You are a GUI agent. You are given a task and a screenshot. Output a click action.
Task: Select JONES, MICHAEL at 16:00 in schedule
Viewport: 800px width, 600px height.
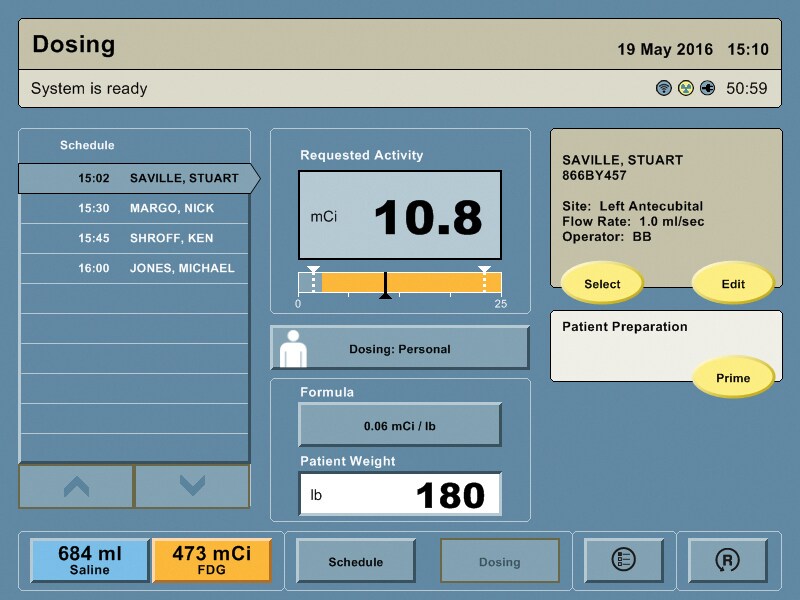pyautogui.click(x=135, y=268)
